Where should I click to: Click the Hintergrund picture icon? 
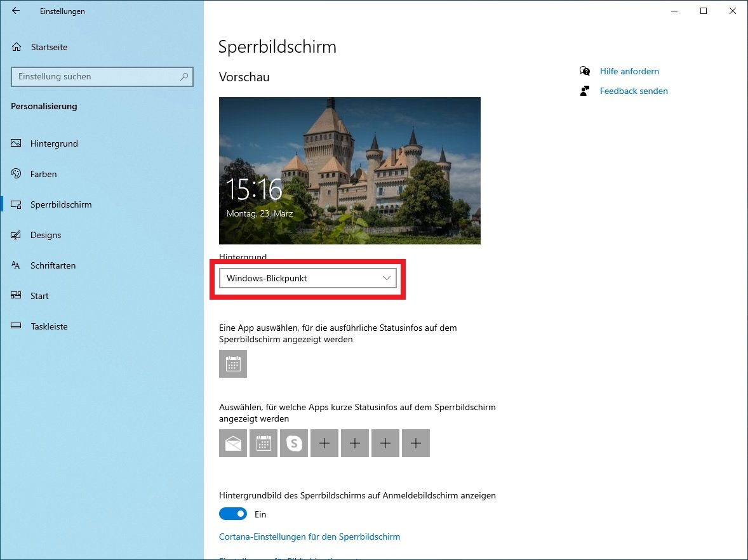point(16,143)
